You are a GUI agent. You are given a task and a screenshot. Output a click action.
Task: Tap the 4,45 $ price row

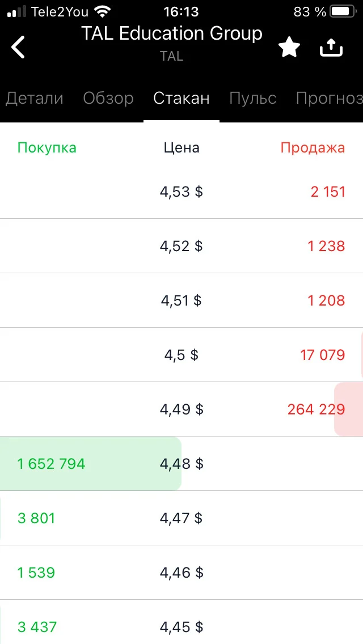pos(181,627)
